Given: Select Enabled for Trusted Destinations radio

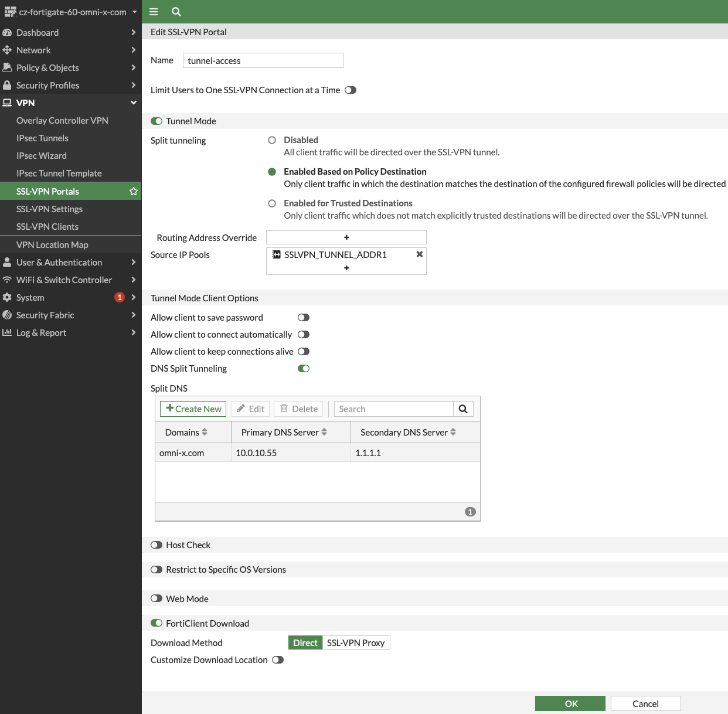Looking at the screenshot, I should click(x=272, y=203).
